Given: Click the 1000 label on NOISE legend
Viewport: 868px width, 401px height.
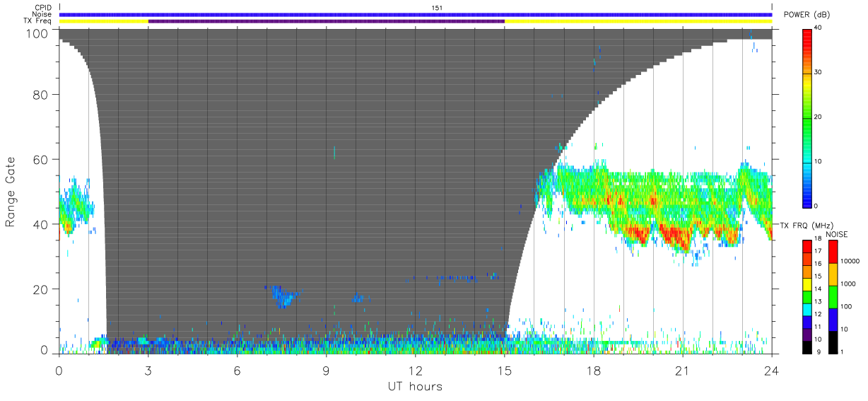Looking at the screenshot, I should (848, 284).
